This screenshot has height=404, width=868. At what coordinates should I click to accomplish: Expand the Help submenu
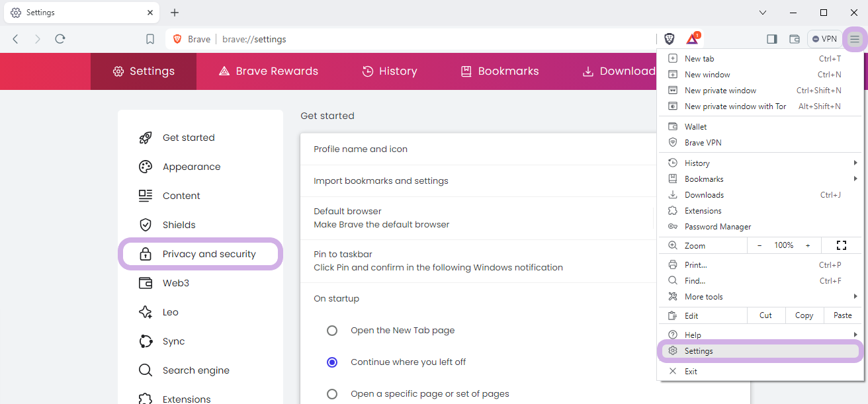coord(760,335)
